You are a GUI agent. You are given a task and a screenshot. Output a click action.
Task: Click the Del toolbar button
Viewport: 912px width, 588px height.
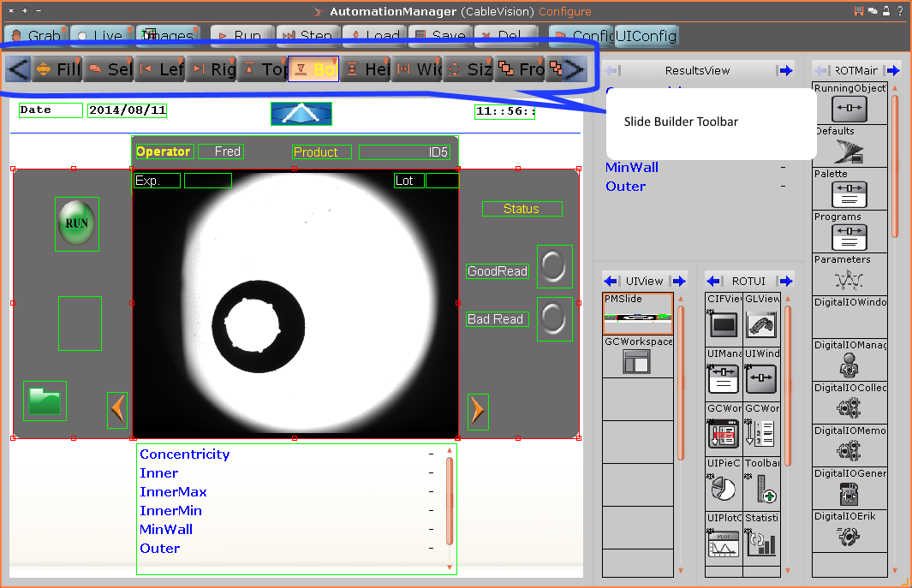pos(507,35)
